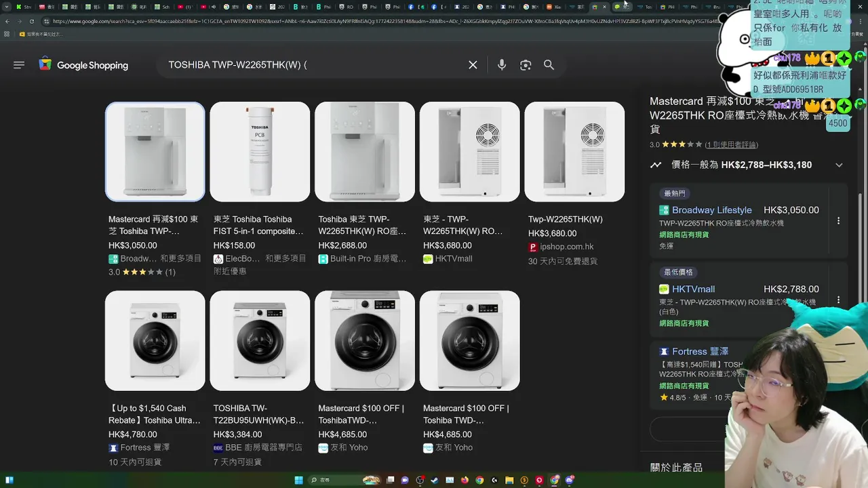Click Fortress 豐澤 store link in side panel
Screen dimensions: 868x488
(700, 351)
